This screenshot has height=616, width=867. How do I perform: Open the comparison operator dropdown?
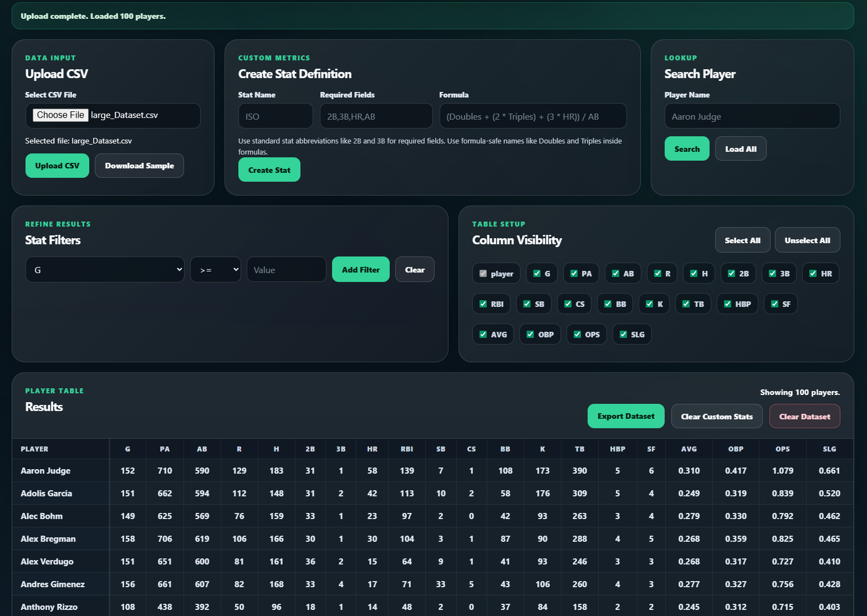(x=216, y=270)
